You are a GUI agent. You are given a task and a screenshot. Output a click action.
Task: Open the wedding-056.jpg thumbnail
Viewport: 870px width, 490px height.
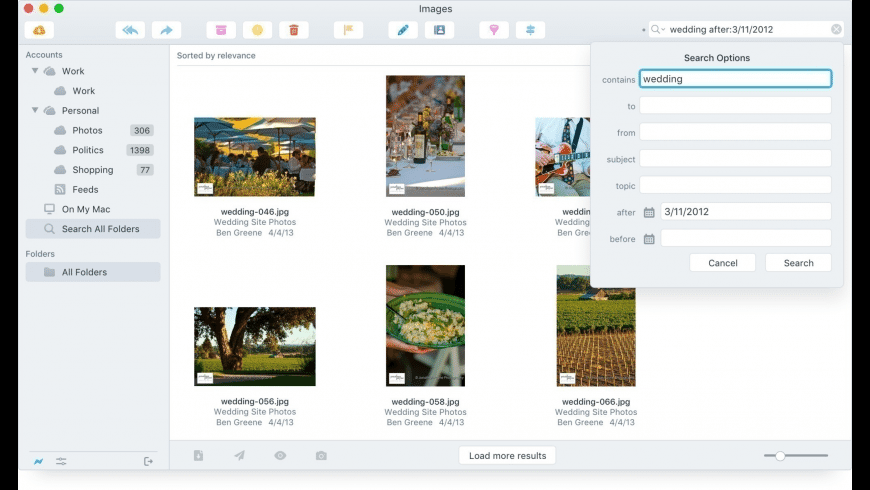(255, 347)
